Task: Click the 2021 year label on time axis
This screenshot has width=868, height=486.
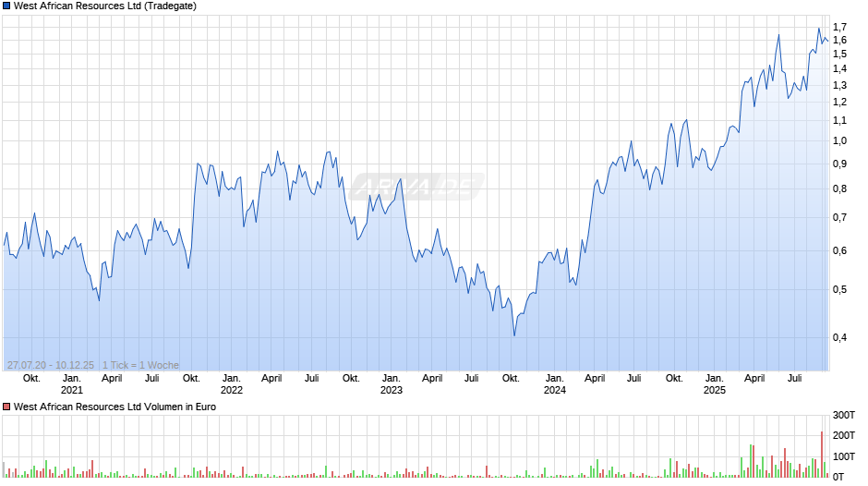Action: click(71, 390)
